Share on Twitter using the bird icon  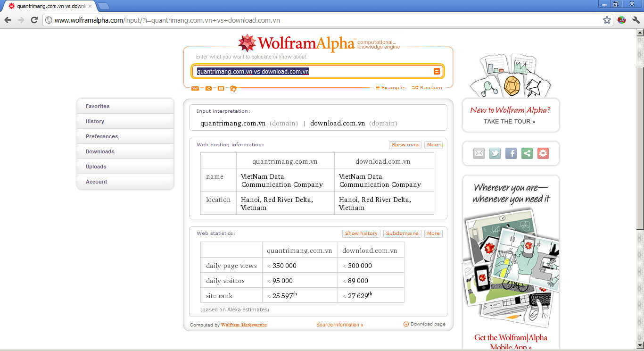pos(495,153)
